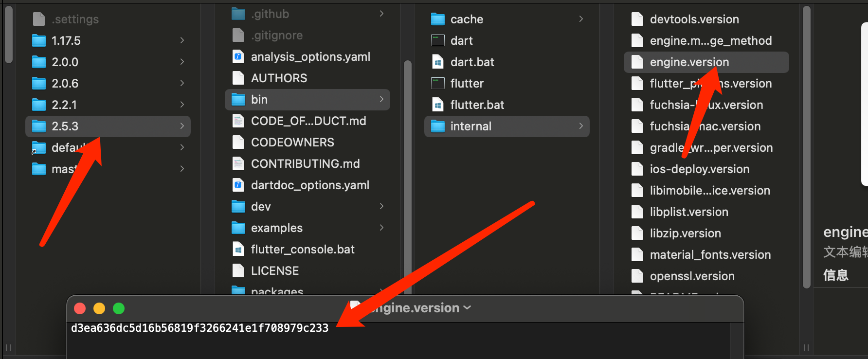Open the engine.version title dropdown arrow

coord(468,308)
